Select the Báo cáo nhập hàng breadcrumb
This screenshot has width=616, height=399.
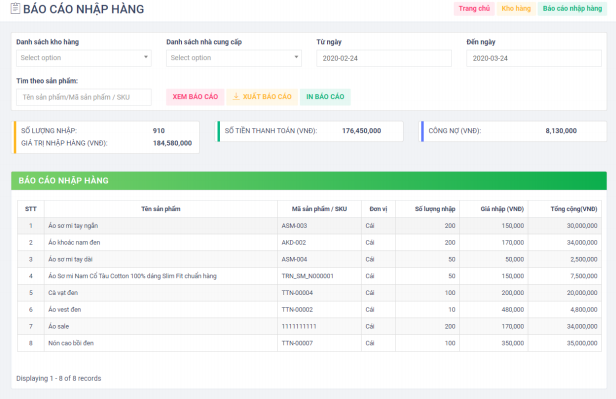[x=572, y=9]
